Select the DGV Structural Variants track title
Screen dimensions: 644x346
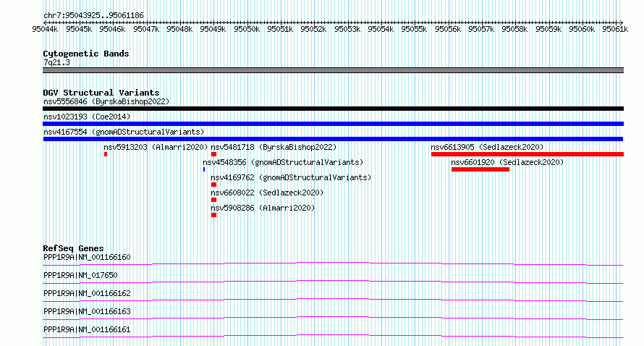(x=101, y=93)
